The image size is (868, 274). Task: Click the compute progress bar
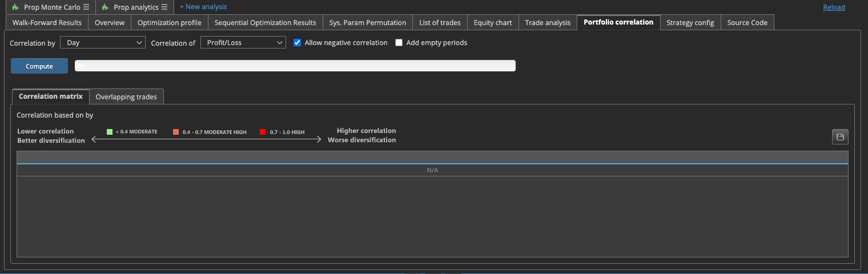[x=295, y=66]
